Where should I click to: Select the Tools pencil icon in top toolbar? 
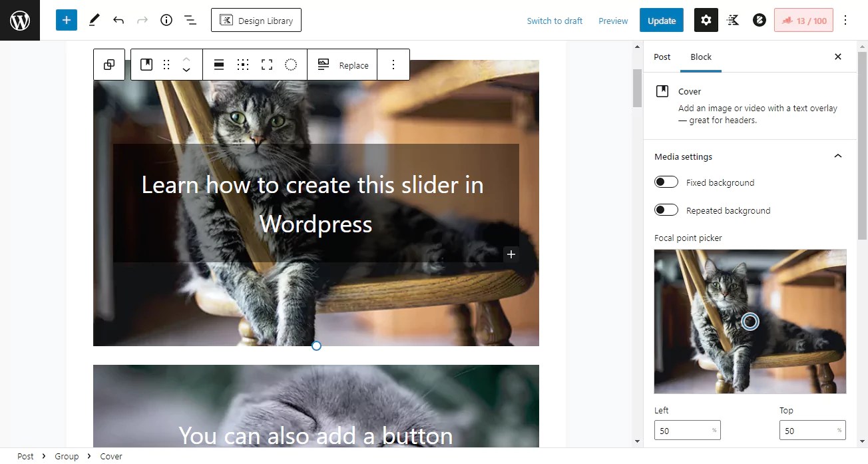point(94,20)
